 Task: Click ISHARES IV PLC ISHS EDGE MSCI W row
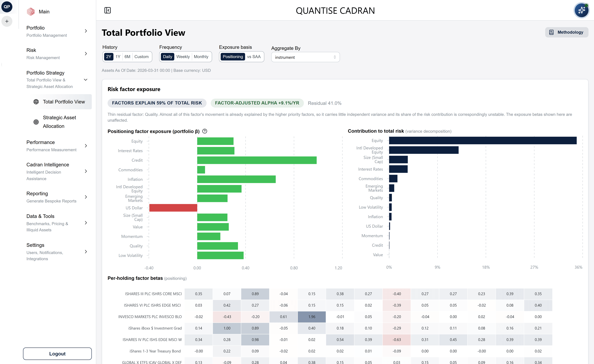152,340
